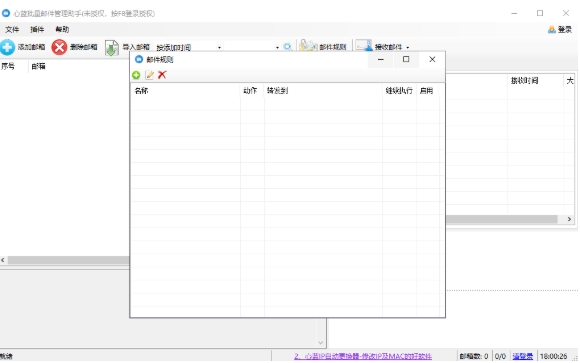This screenshot has width=580, height=363.
Task: Click left arrow of mailbox list scrollbar
Action: tap(3, 260)
